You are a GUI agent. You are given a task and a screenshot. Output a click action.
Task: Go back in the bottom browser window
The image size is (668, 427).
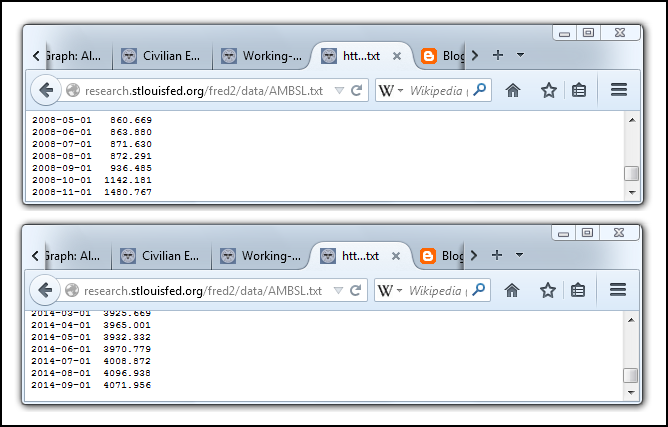pos(45,290)
